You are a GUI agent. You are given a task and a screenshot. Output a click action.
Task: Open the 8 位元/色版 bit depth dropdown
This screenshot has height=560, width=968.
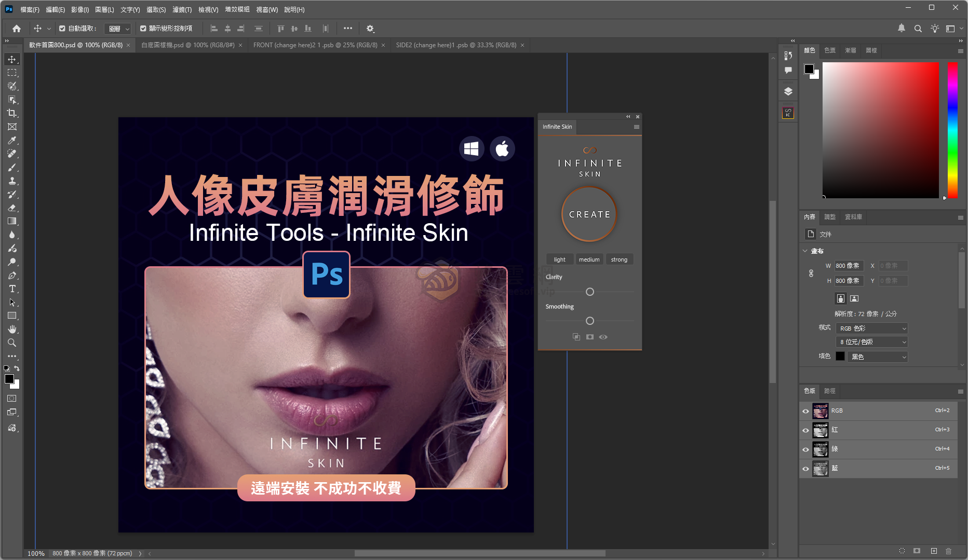[872, 342]
